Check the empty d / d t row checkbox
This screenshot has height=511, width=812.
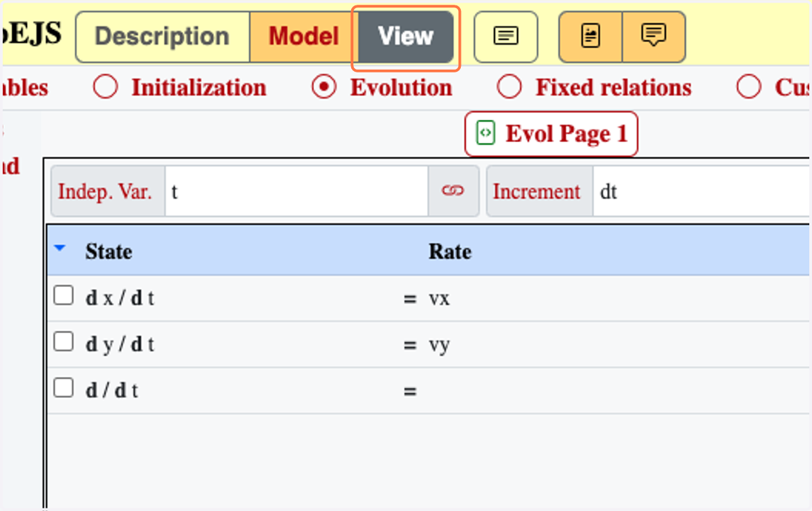[64, 388]
